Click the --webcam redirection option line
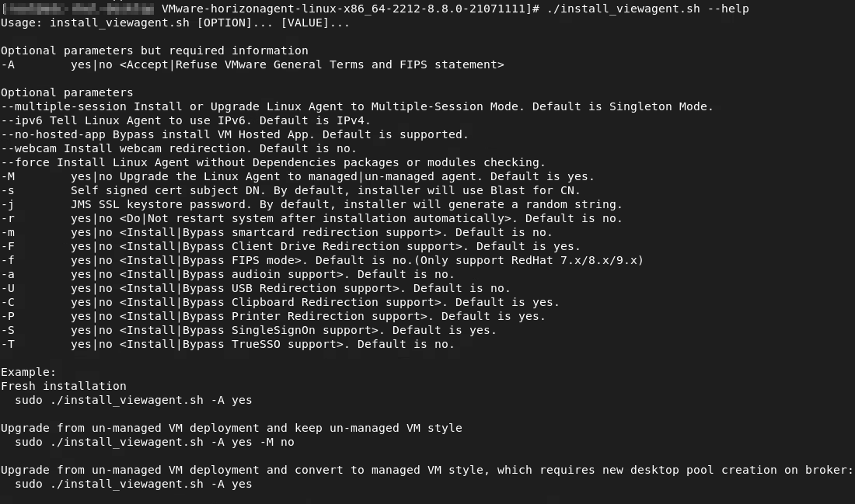 point(179,149)
